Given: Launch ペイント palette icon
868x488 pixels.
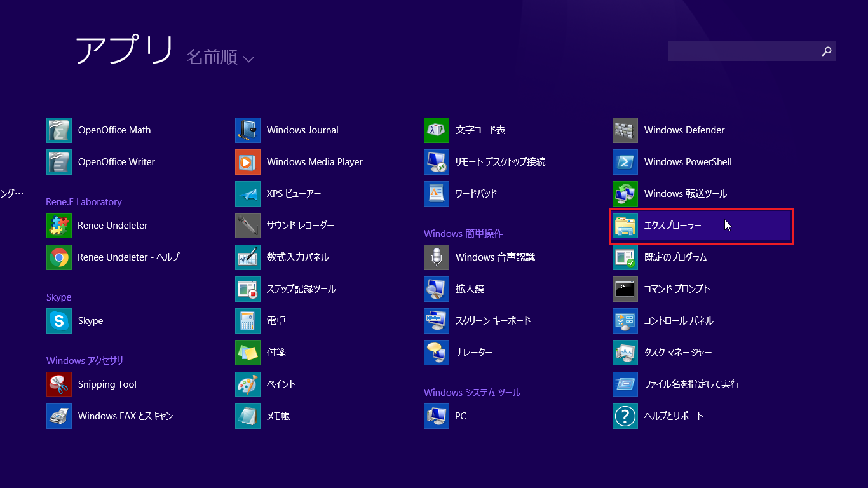Looking at the screenshot, I should 248,384.
